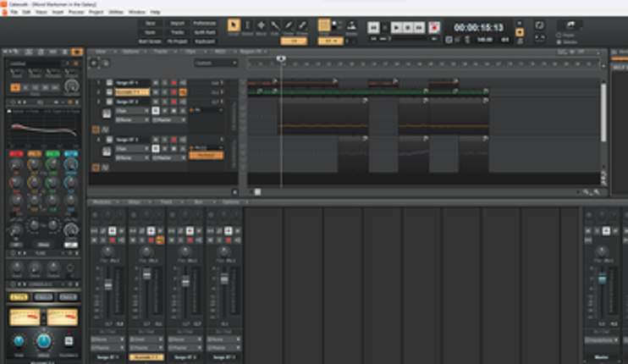Click the 00:00:15:13 time display
The width and height of the screenshot is (628, 364).
[478, 27]
